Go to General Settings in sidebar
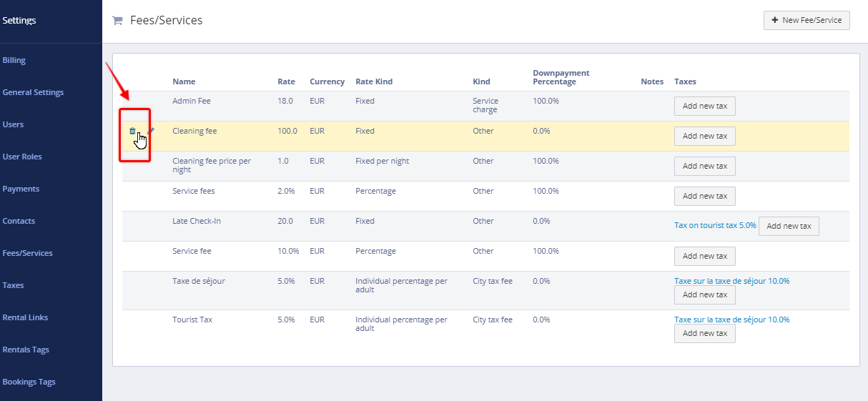Screen dimensions: 868x401 click(33, 92)
